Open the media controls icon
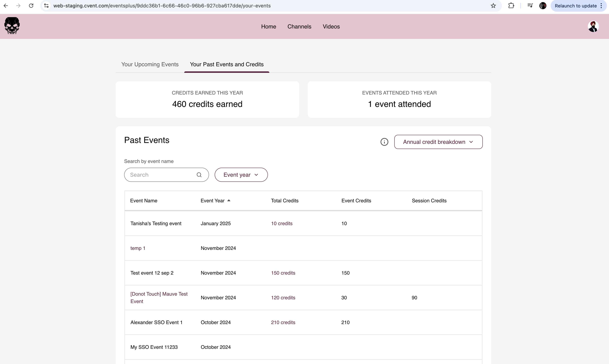This screenshot has height=364, width=609. coord(530,6)
